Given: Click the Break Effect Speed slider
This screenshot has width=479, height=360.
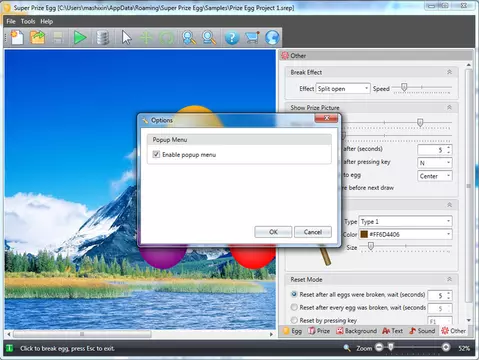Looking at the screenshot, I should (422, 88).
